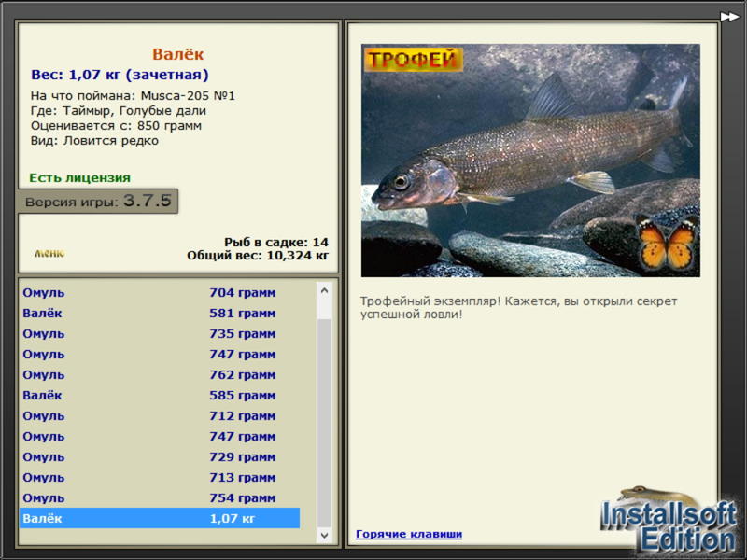Image resolution: width=747 pixels, height=560 pixels.
Task: Click the На что поймана: Musca-205 №1 line
Action: click(133, 96)
